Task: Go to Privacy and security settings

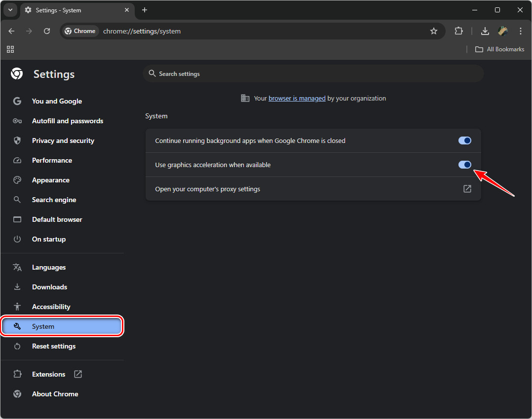Action: [63, 140]
